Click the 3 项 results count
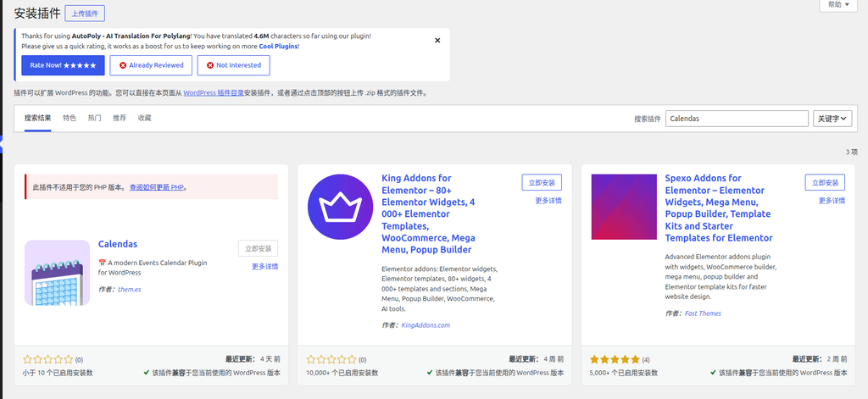The height and width of the screenshot is (399, 868). click(x=851, y=152)
